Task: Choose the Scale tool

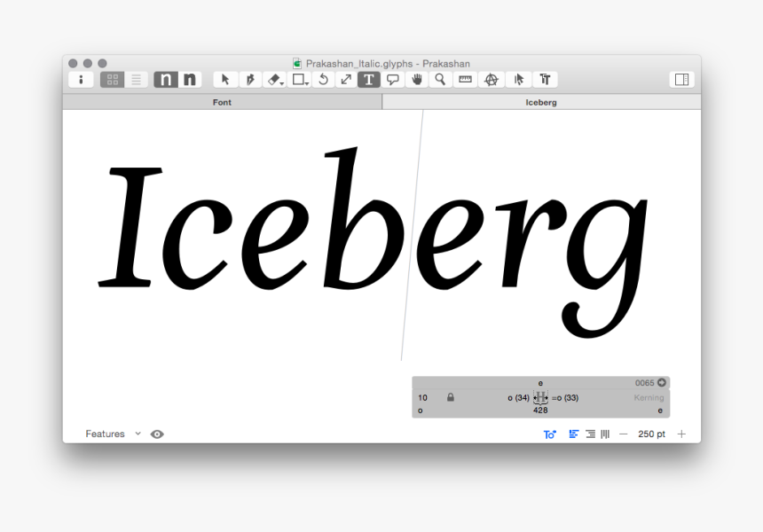Action: tap(346, 79)
